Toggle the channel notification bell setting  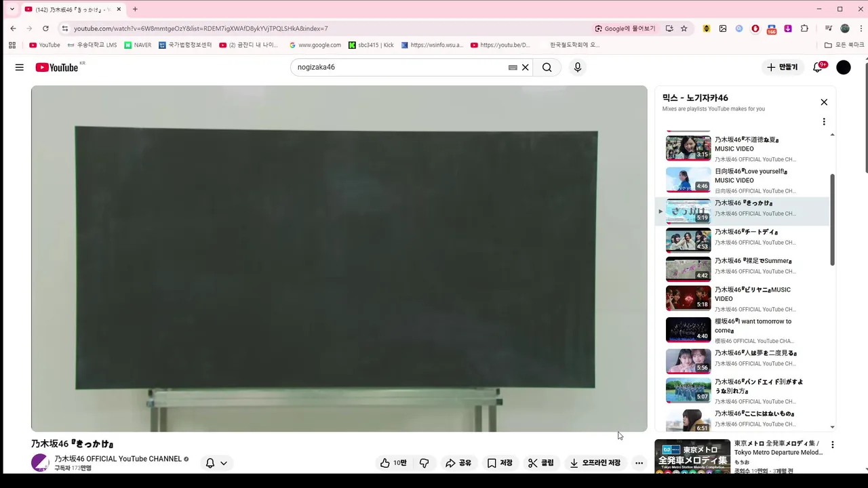tap(216, 463)
